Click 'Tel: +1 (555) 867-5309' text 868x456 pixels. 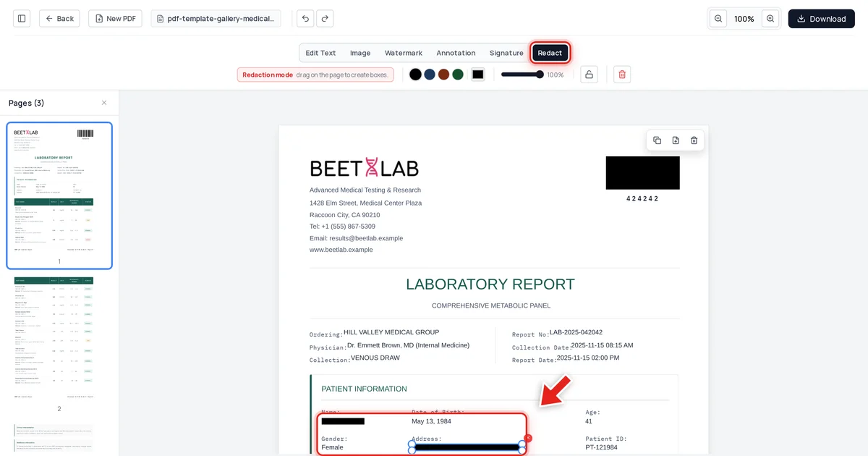tap(342, 227)
